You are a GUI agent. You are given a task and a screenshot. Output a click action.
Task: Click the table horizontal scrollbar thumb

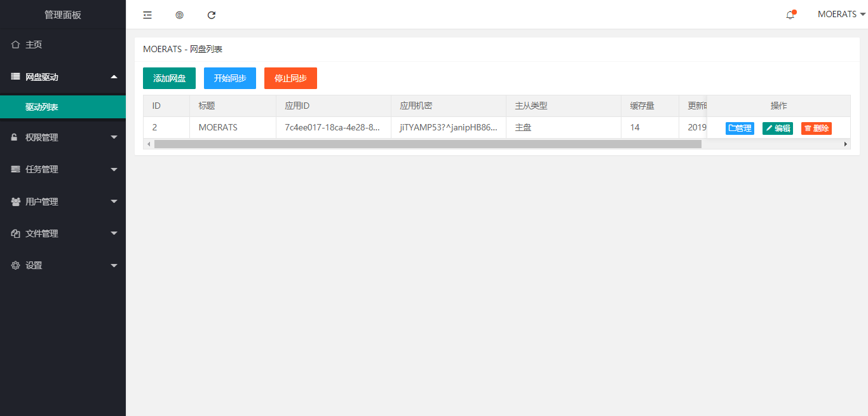pyautogui.click(x=428, y=144)
